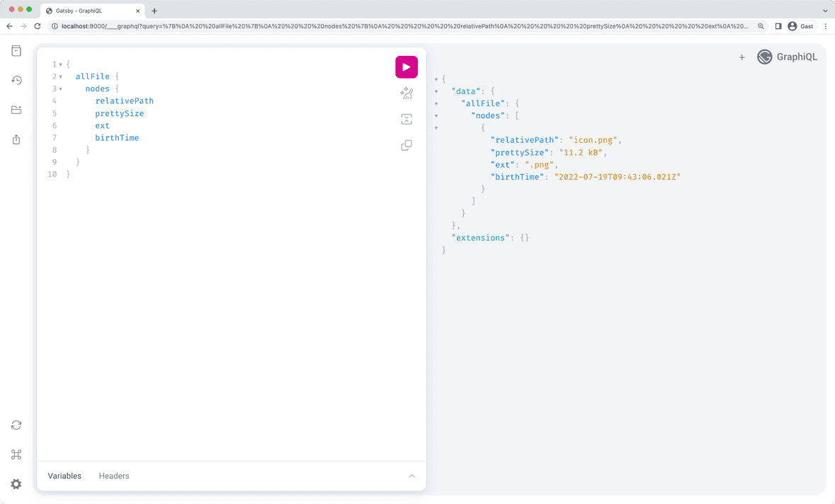Collapse the "nodes" array in the results
The image size is (835, 504).
pyautogui.click(x=436, y=115)
